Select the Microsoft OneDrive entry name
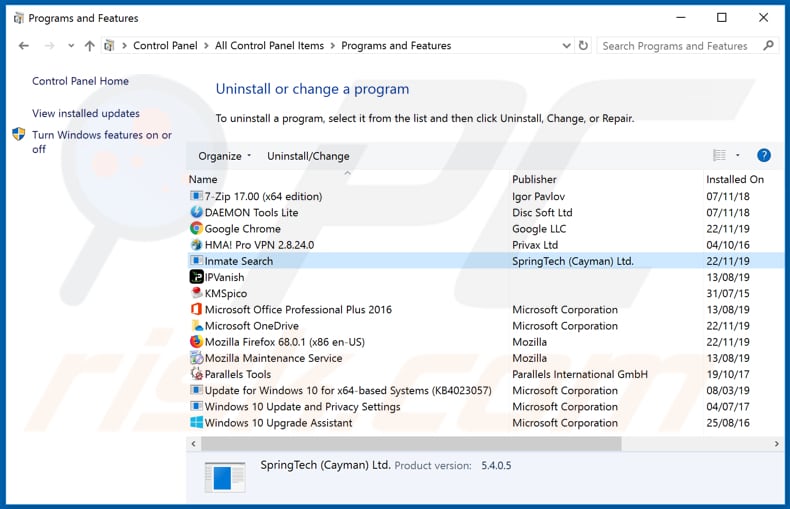The image size is (790, 509). (251, 326)
